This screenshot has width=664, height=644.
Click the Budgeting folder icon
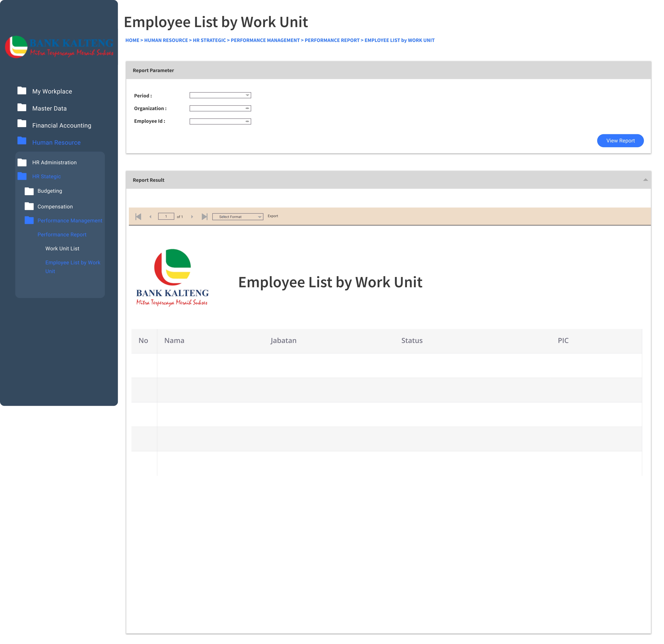click(29, 191)
